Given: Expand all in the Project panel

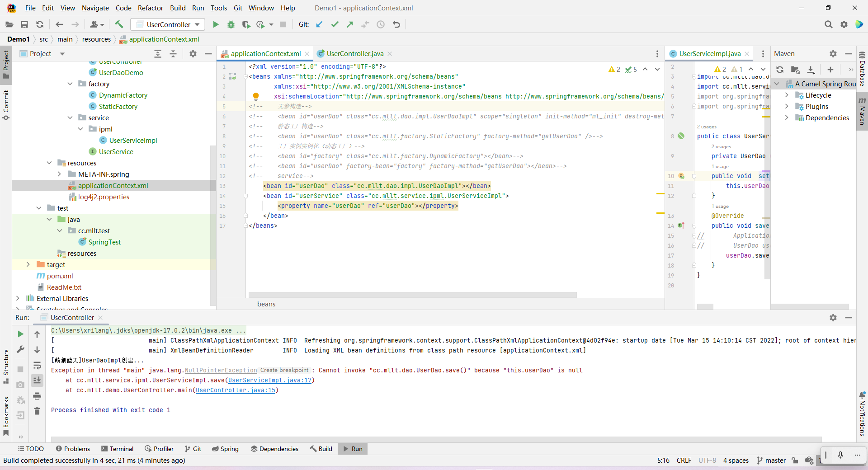Looking at the screenshot, I should click(158, 54).
